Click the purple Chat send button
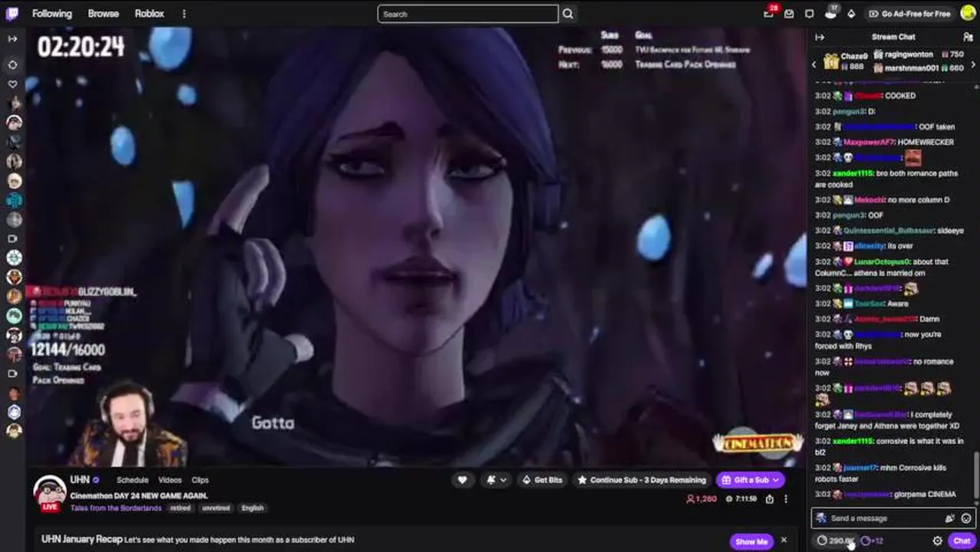Viewport: 980px width, 552px height. 962,540
